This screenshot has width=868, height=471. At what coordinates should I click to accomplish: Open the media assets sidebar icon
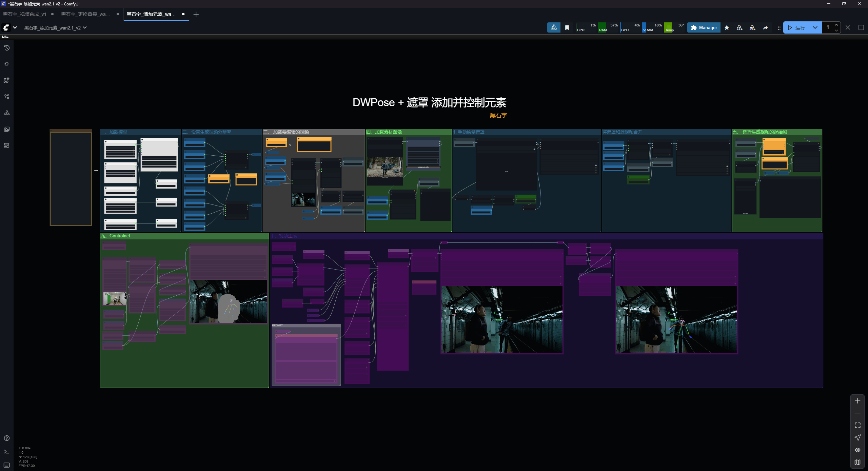coord(6,129)
